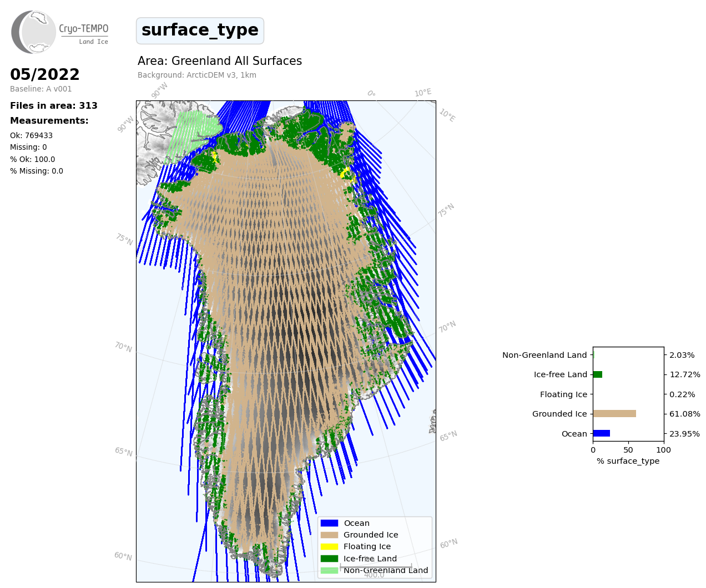The height and width of the screenshot is (588, 706).
Task: Click chart x-axis tick '50'
Action: [x=628, y=450]
